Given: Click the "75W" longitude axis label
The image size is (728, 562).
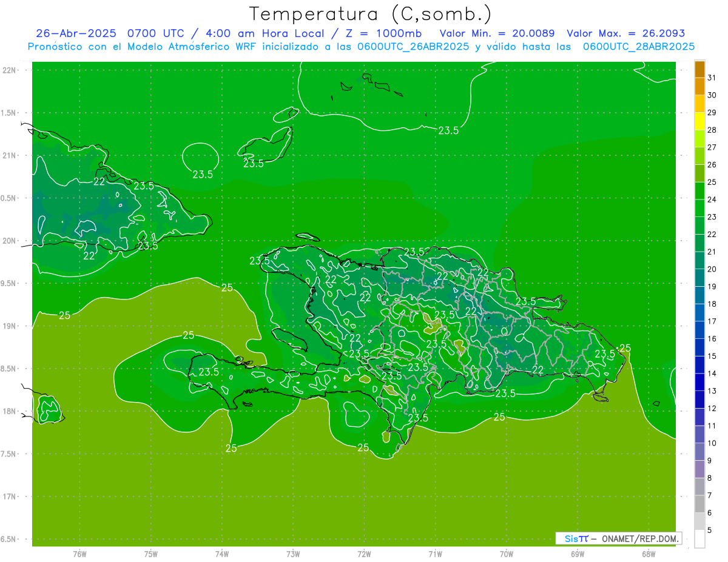Looking at the screenshot, I should point(151,554).
